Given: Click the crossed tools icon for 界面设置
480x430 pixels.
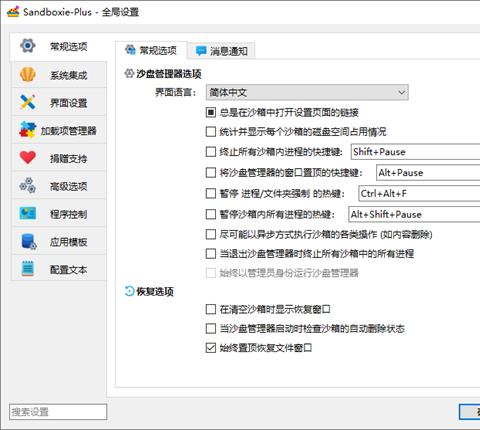Looking at the screenshot, I should click(x=28, y=102).
